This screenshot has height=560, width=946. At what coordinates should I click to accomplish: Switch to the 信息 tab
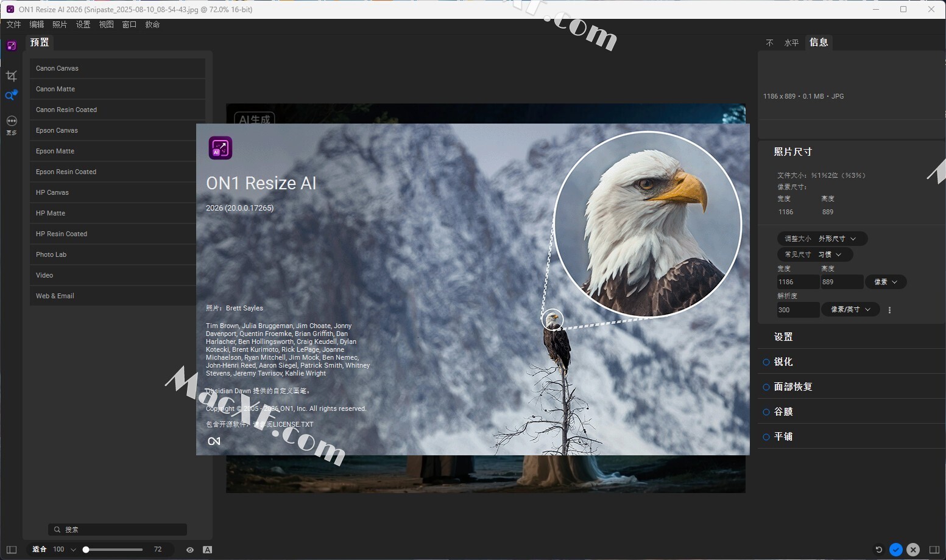(x=819, y=42)
